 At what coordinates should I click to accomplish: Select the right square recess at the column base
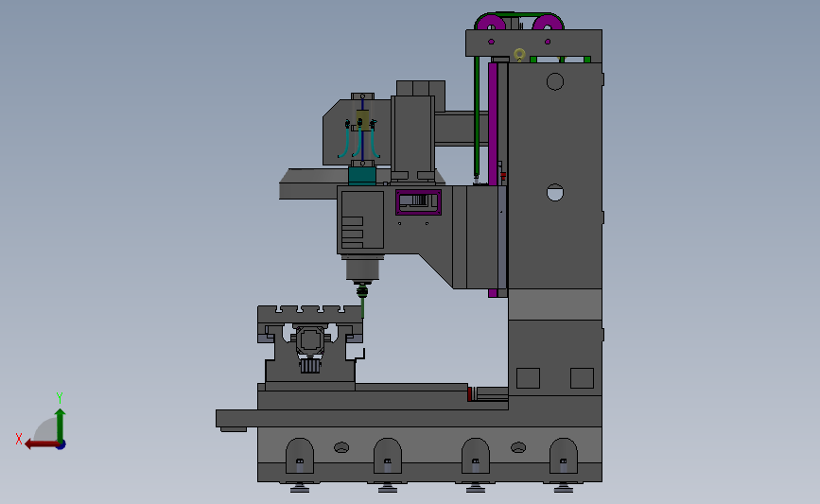coord(582,378)
